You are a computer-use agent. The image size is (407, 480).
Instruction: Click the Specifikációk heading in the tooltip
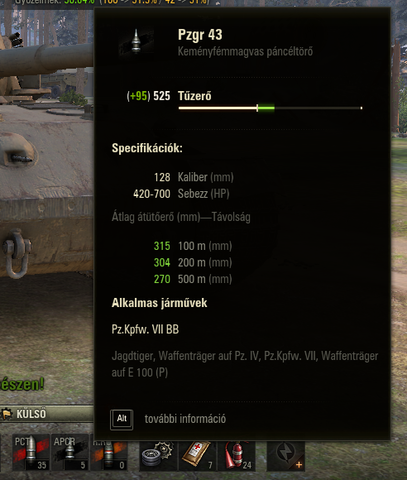147,148
